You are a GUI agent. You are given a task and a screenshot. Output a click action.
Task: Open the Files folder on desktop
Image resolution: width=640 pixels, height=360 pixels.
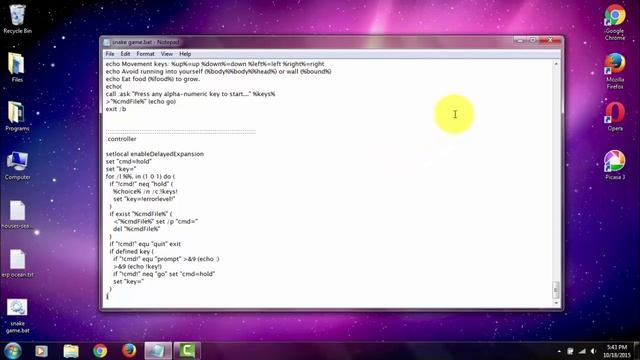tap(17, 67)
